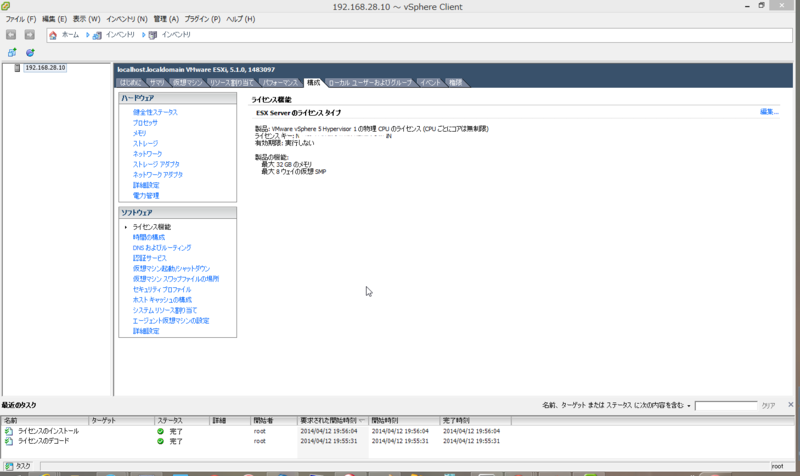
Task: Open the ヘルプ (H) menu
Action: pyautogui.click(x=240, y=19)
